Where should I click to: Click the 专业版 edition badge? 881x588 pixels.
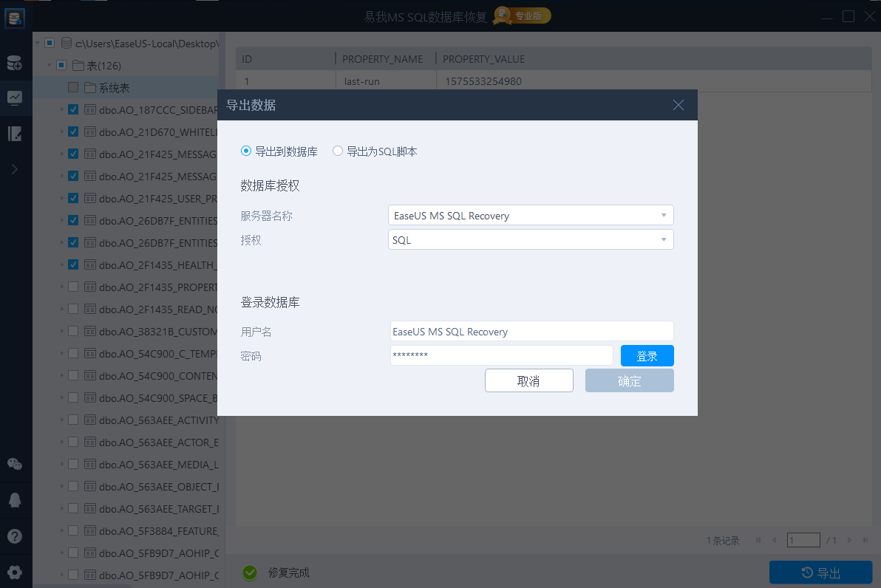(x=523, y=16)
